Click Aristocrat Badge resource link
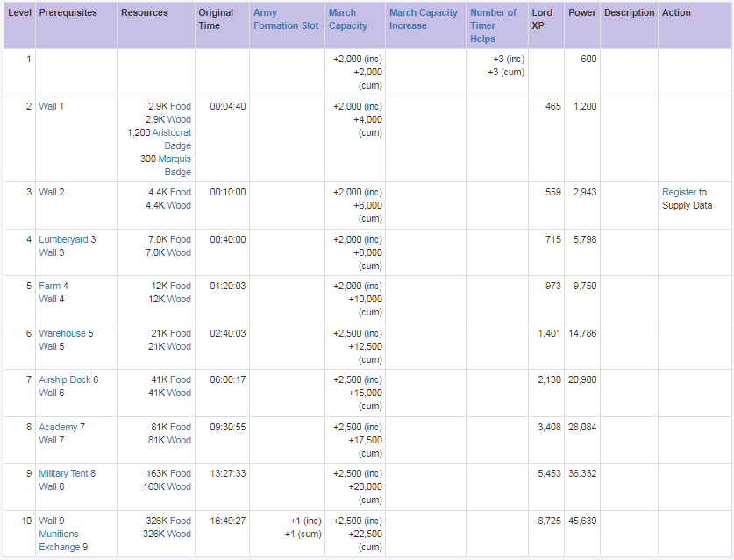Viewport: 734px width, 560px height. [171, 139]
